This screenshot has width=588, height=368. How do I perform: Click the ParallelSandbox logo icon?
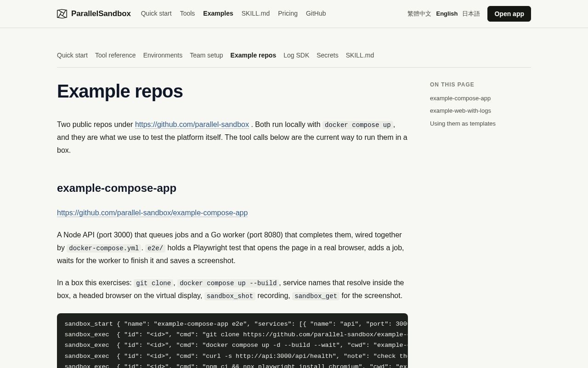[62, 14]
